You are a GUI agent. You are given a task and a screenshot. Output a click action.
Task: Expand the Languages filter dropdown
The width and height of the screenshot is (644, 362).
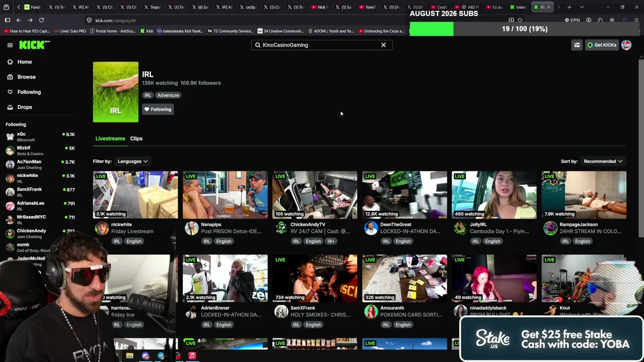pyautogui.click(x=132, y=161)
